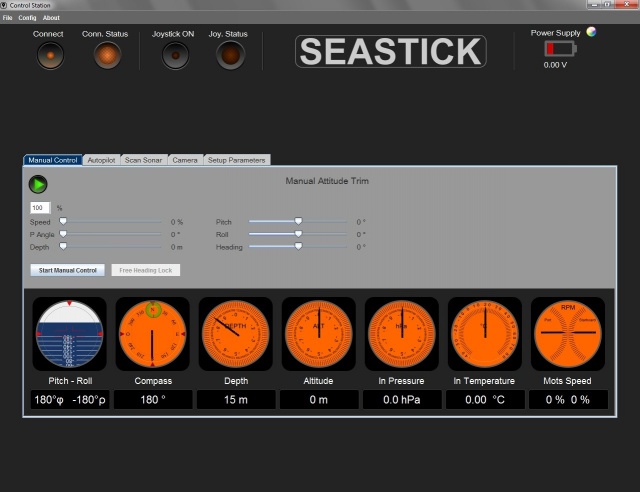The image size is (640, 492).
Task: Toggle the Connect round button
Action: pos(49,56)
